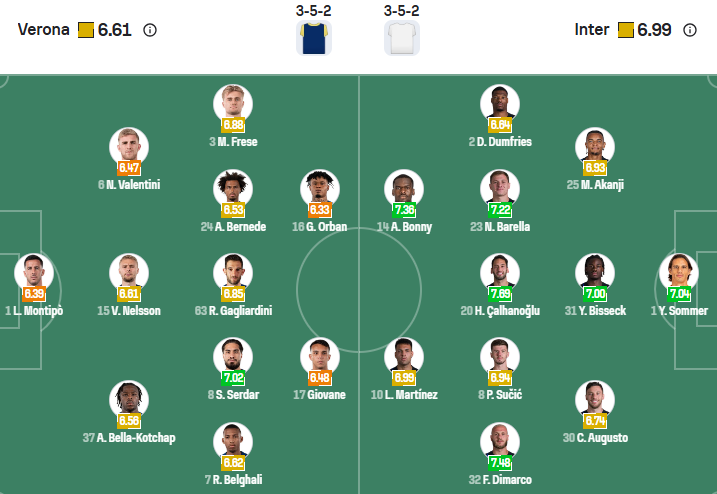Open L. Montipò's player photo
Screen dimensions: 717x494
[x=33, y=272]
